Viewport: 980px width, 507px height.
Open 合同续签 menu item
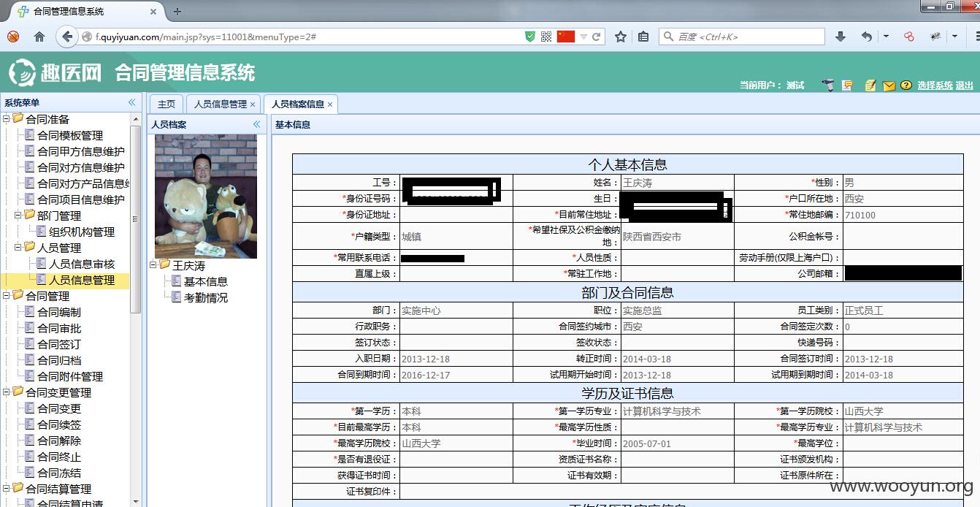point(59,424)
